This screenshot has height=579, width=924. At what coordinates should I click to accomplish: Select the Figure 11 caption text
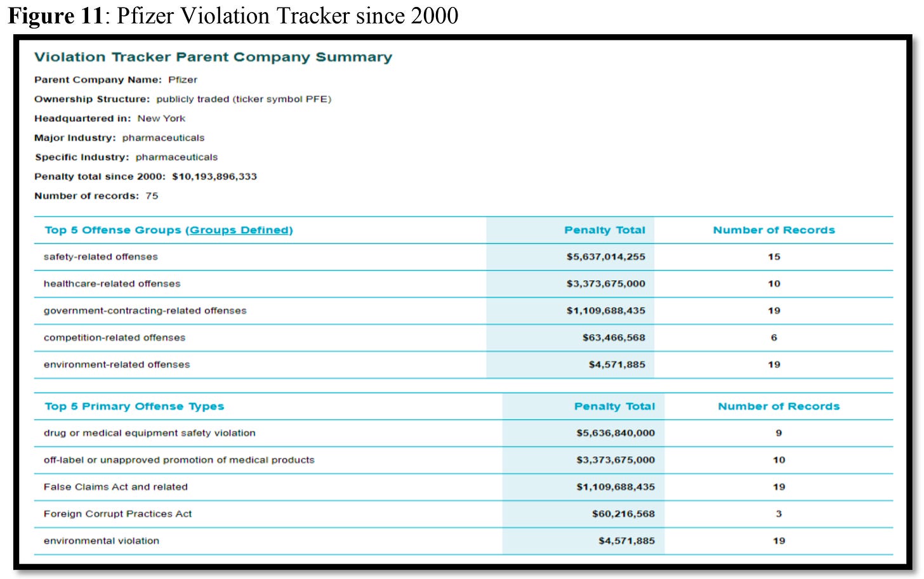233,16
